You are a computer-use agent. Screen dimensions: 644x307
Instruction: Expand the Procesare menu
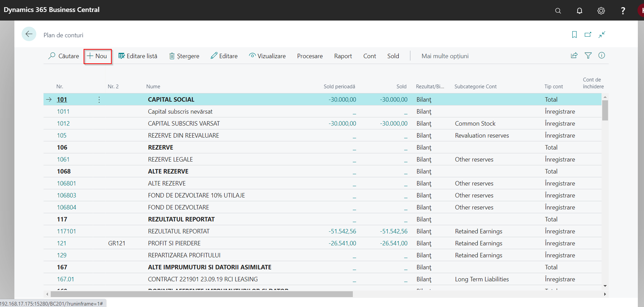point(310,56)
